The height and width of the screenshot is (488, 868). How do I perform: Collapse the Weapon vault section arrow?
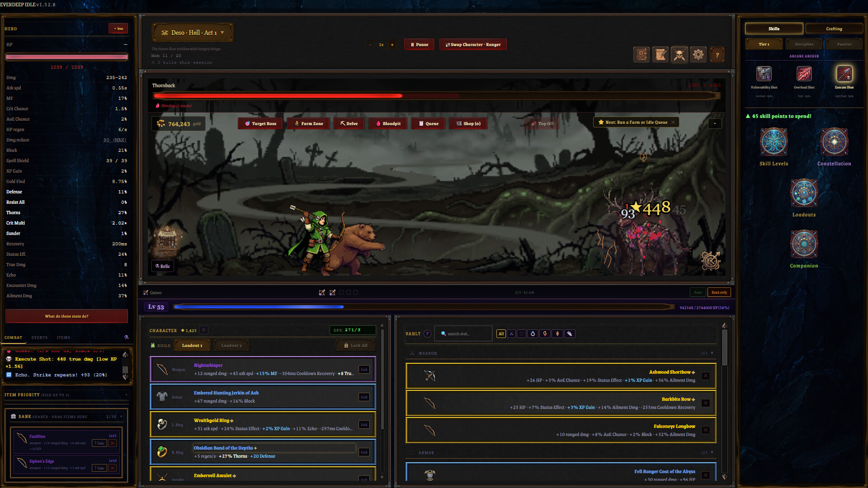[x=712, y=353]
